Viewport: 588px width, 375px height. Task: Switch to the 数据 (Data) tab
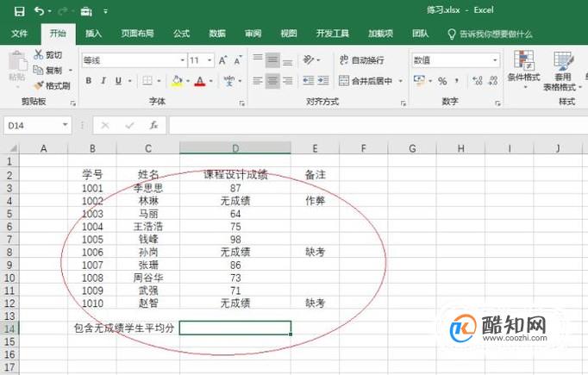(217, 34)
